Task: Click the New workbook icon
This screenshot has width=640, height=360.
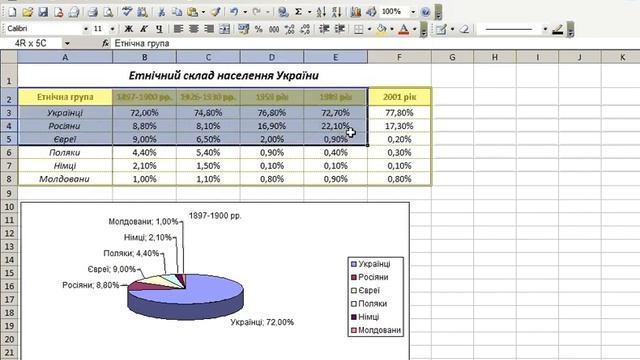Action: coord(12,12)
